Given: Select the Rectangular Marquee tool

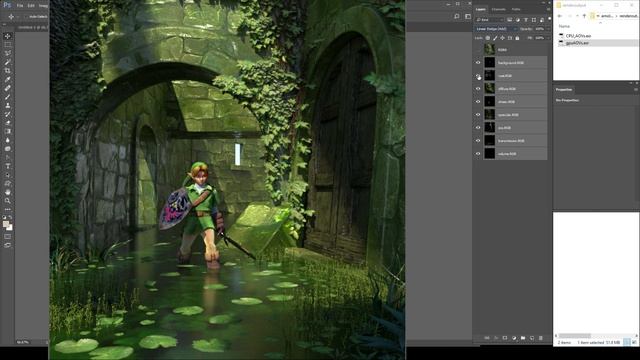Looking at the screenshot, I should click(x=7, y=44).
